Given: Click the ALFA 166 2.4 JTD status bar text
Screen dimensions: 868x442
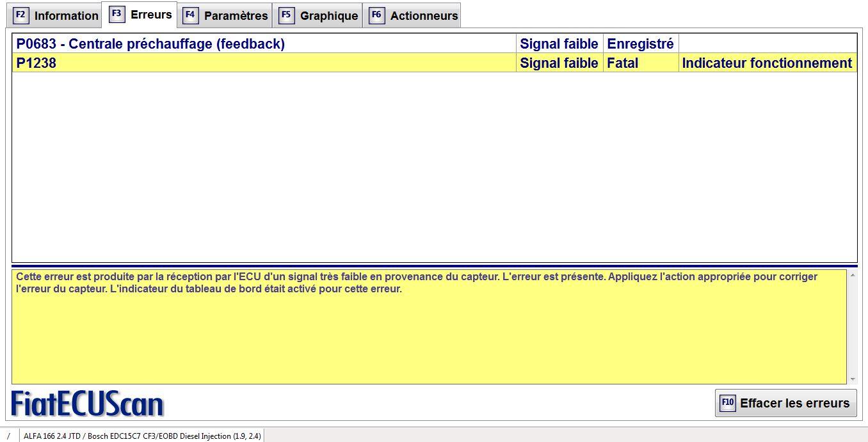Looking at the screenshot, I should 142,436.
